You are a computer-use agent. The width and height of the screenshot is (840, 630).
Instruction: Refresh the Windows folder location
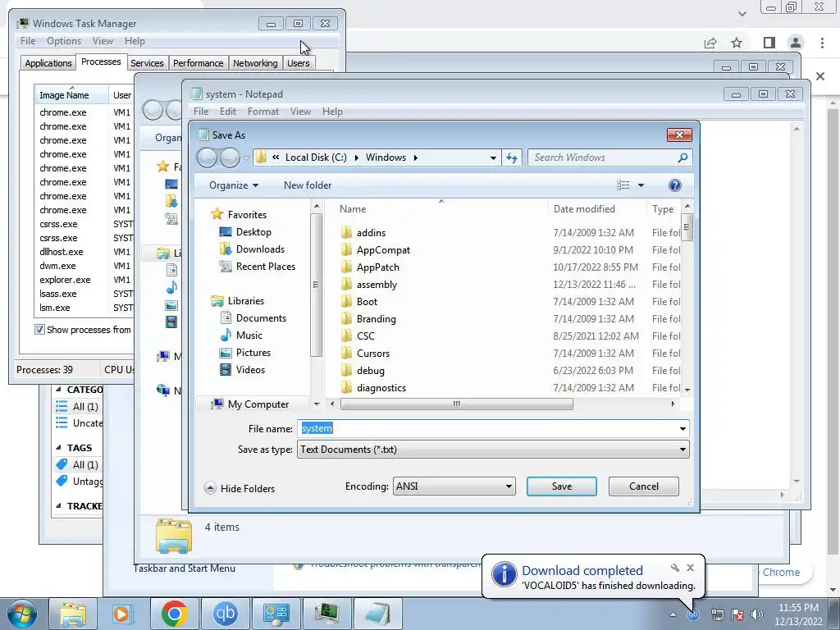click(512, 157)
